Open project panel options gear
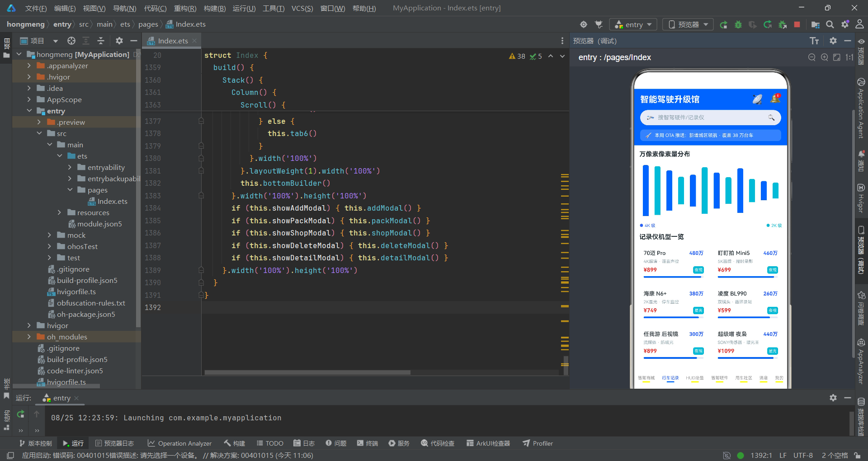 (x=119, y=41)
